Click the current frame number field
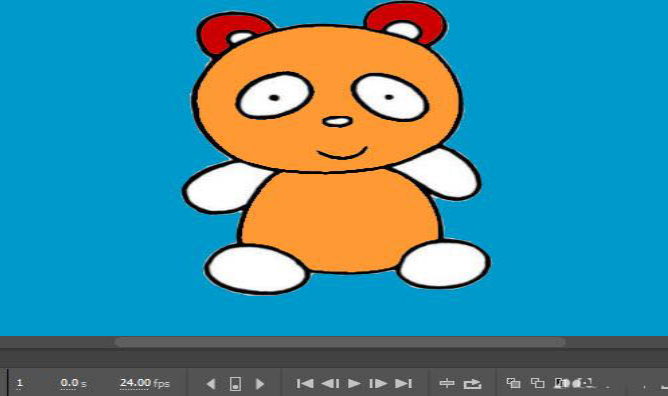Viewport: 668px width, 396px height. pyautogui.click(x=19, y=383)
